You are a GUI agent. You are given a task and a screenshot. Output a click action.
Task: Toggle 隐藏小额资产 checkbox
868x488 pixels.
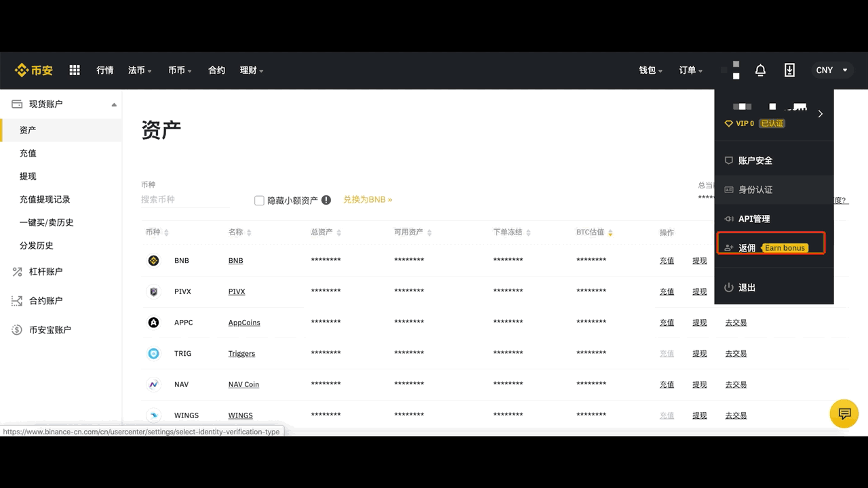[259, 201]
